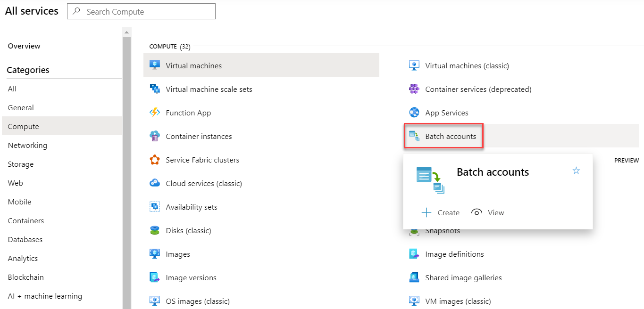Click the Virtual machines (classic) icon
This screenshot has height=309, width=644.
tap(414, 65)
